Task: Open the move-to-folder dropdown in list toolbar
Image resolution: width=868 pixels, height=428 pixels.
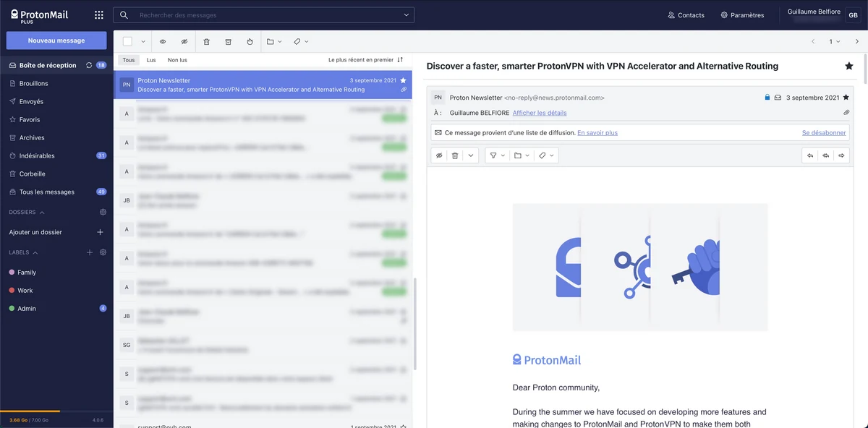Action: coord(274,42)
